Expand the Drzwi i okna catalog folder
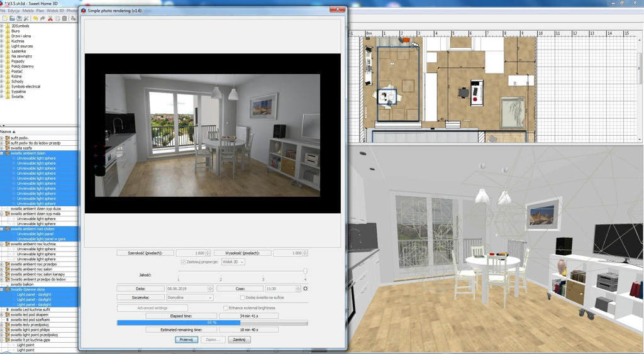This screenshot has width=644, height=354. coord(2,36)
